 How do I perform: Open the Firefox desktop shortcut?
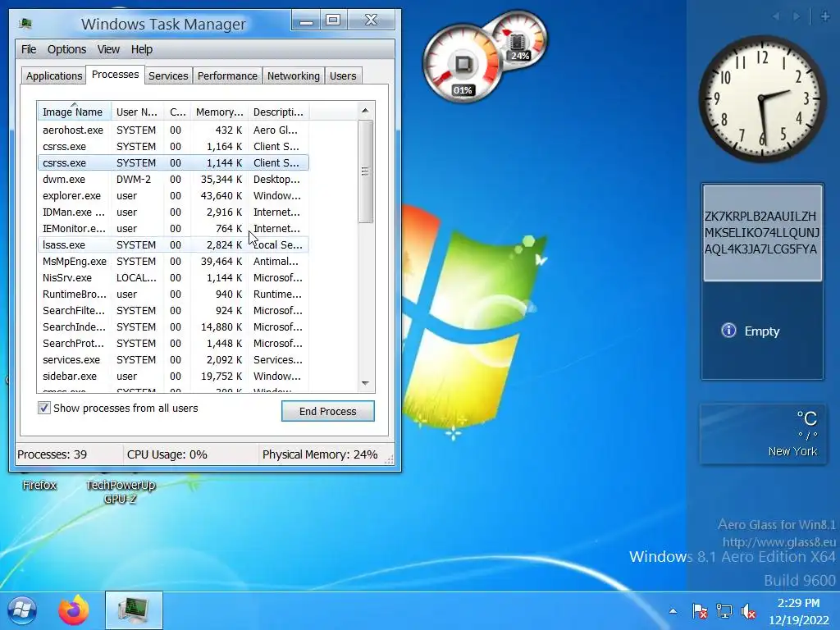tap(39, 485)
